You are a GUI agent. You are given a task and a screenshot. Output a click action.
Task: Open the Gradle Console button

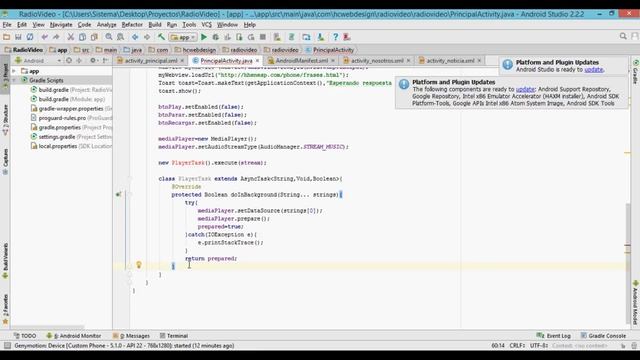[603, 336]
